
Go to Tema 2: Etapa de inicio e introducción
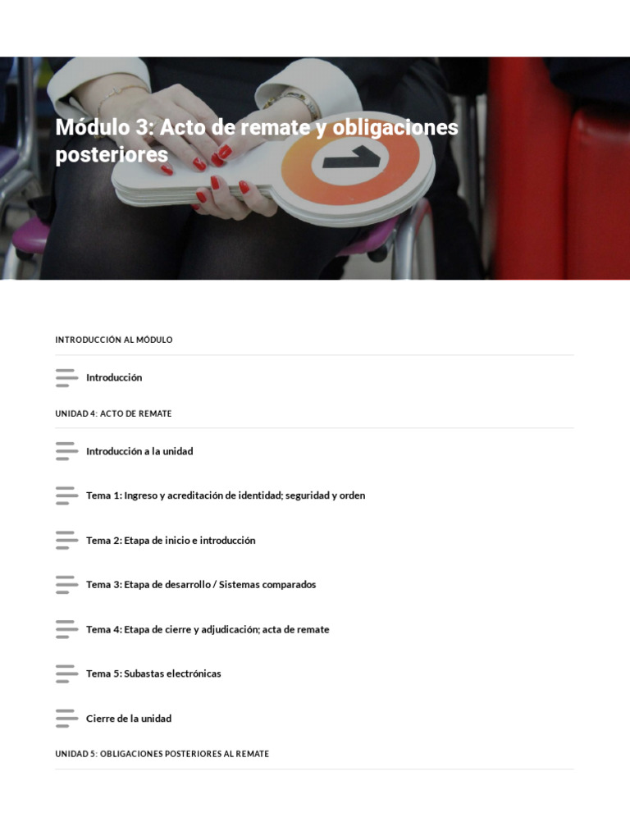171,540
